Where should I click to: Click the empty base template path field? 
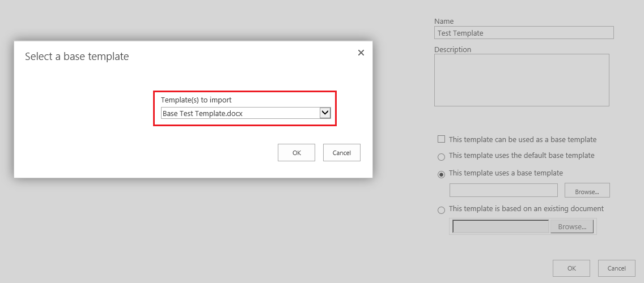(503, 190)
